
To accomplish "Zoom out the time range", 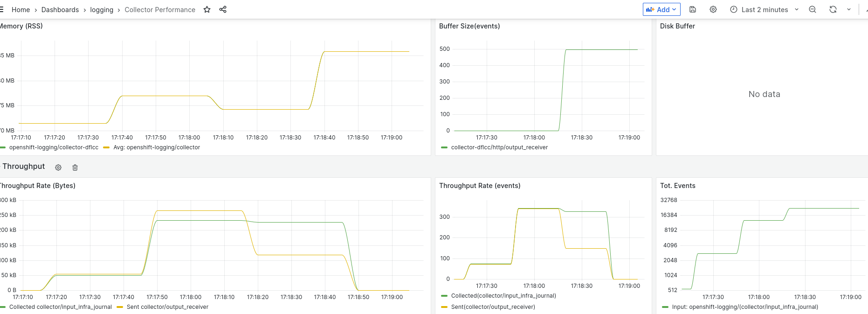I will click(813, 9).
